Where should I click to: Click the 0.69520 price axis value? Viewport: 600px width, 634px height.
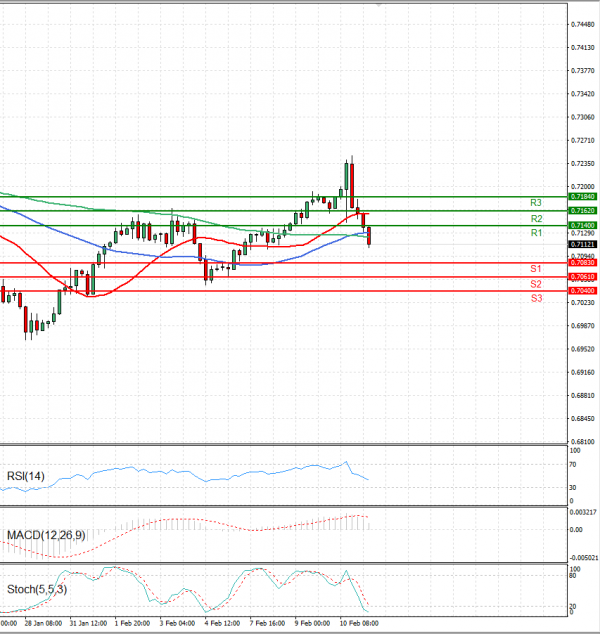point(583,349)
